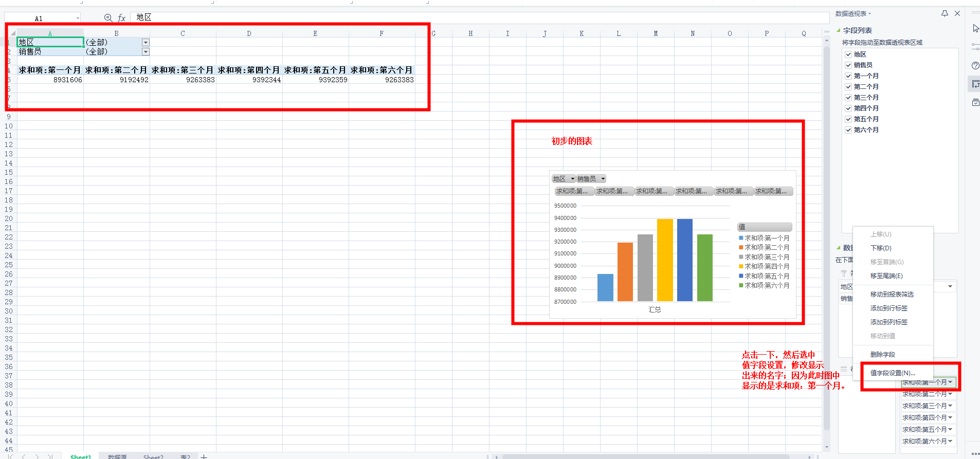This screenshot has width=980, height=459.
Task: Open the filter dropdown in cell B2
Action: point(146,51)
